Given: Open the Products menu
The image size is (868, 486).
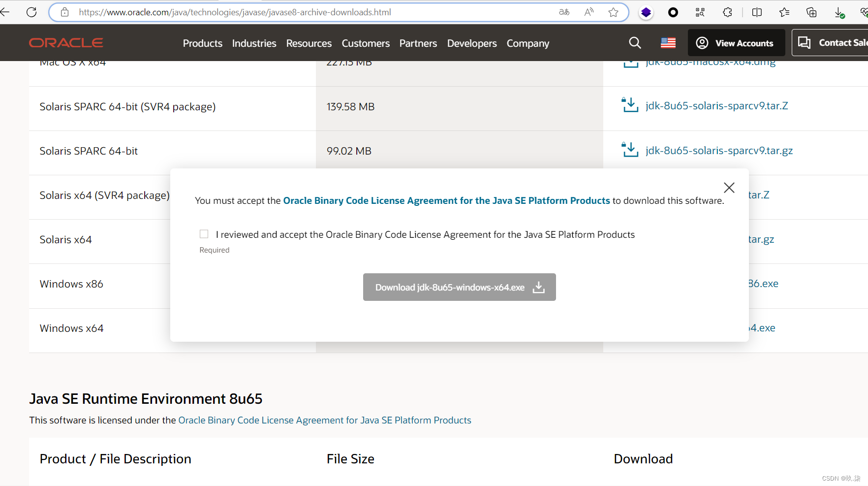Looking at the screenshot, I should point(203,43).
